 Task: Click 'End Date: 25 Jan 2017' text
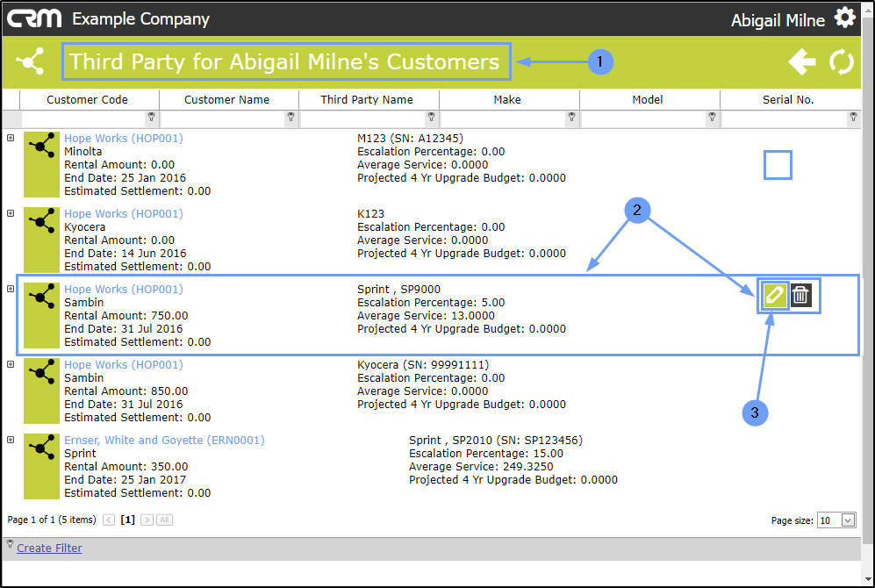point(125,480)
